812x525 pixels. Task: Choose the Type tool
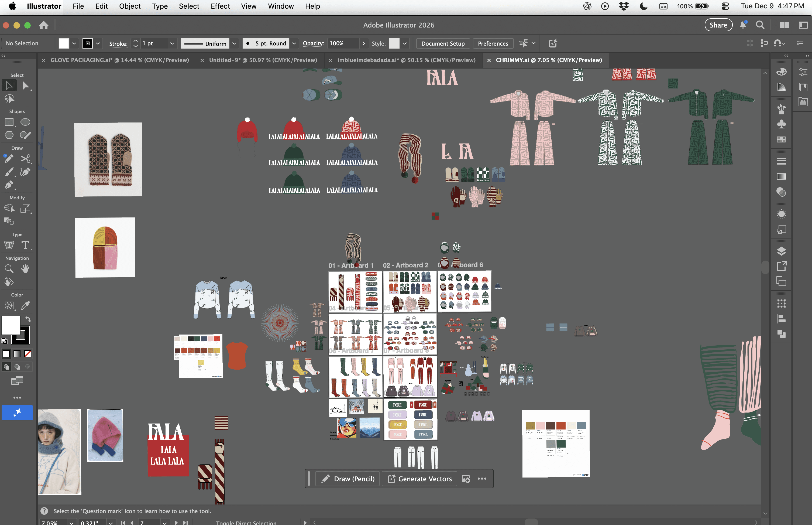click(x=25, y=245)
